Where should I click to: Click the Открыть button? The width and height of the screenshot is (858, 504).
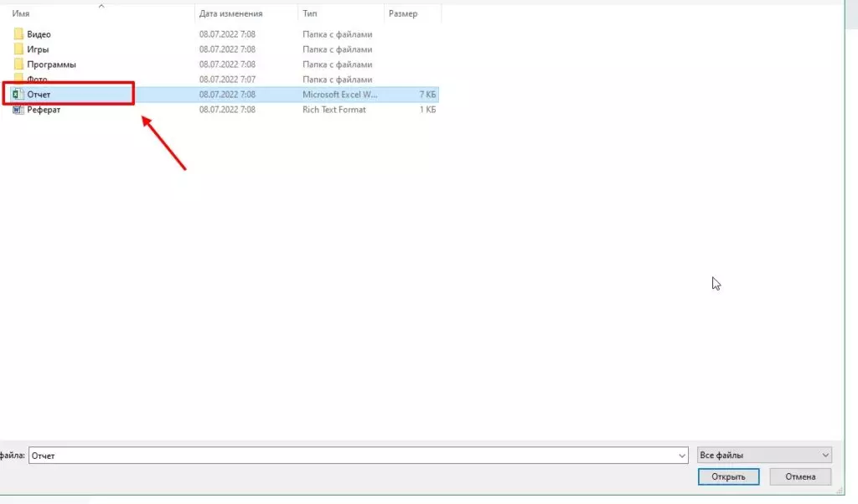point(728,476)
